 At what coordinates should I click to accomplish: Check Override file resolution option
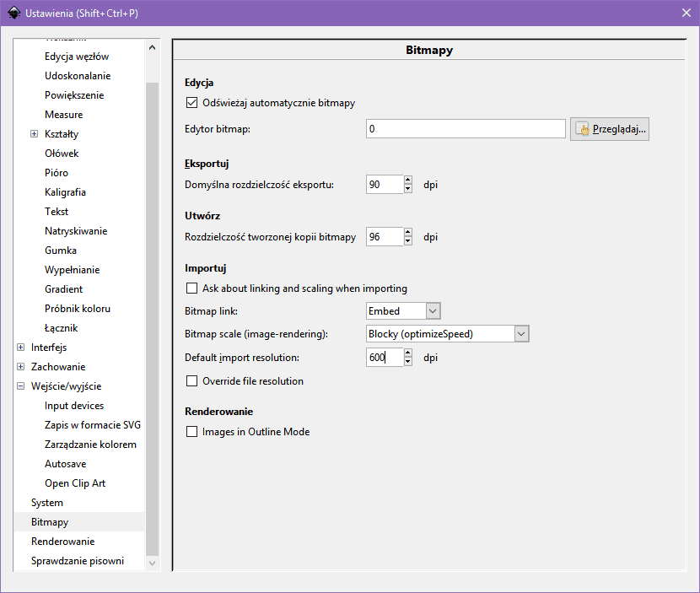[191, 381]
